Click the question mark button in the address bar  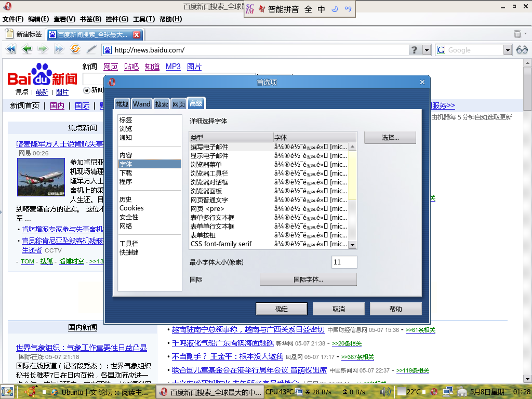pyautogui.click(x=414, y=50)
